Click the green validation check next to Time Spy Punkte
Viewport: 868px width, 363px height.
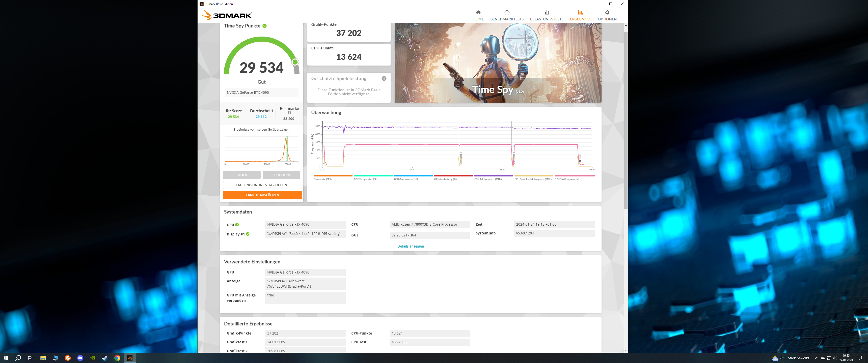[x=264, y=26]
